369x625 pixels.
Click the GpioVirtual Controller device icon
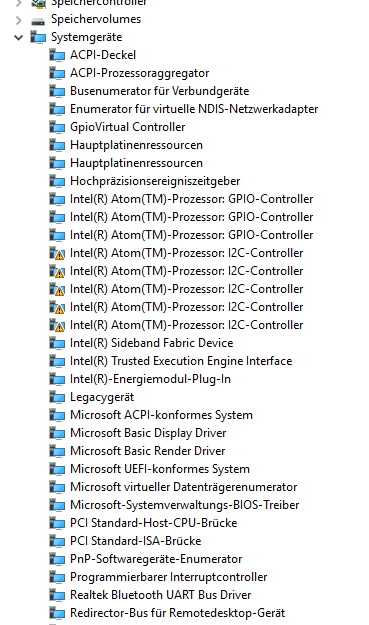point(57,128)
